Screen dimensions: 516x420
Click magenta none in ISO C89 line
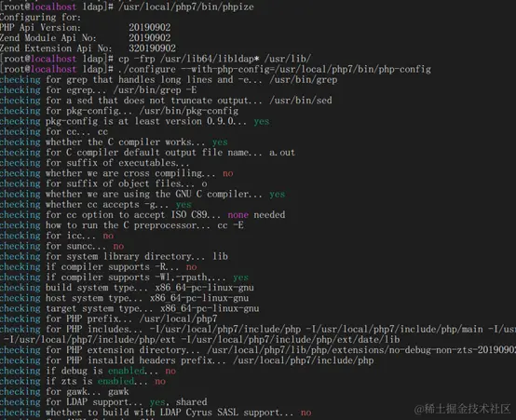[x=238, y=215]
